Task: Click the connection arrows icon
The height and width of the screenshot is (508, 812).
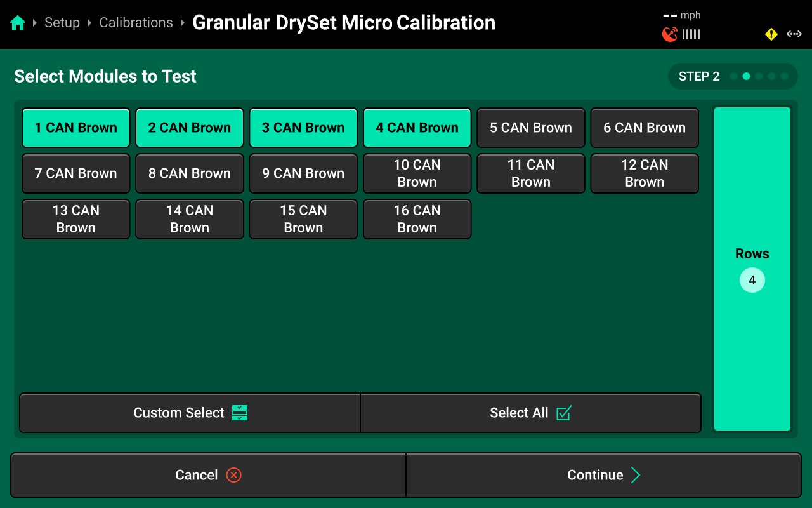Action: click(794, 34)
